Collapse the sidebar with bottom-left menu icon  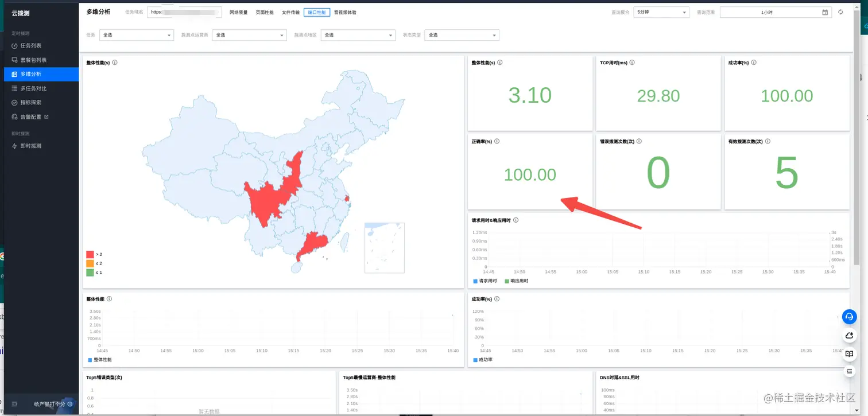coord(14,404)
